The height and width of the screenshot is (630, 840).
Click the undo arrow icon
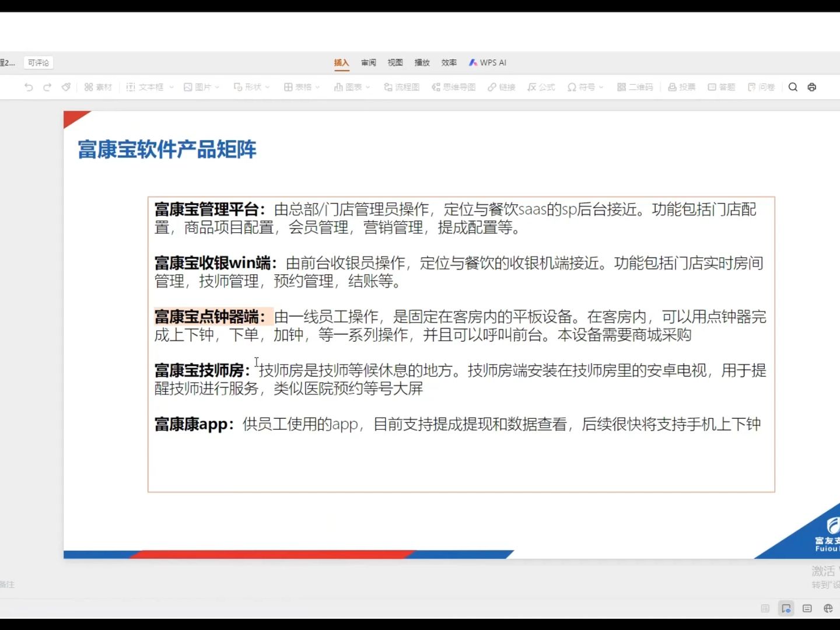(29, 87)
